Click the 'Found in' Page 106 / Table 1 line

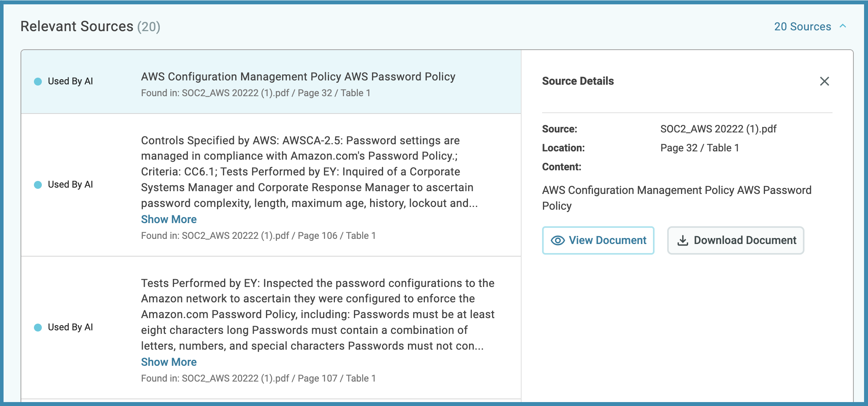[258, 236]
